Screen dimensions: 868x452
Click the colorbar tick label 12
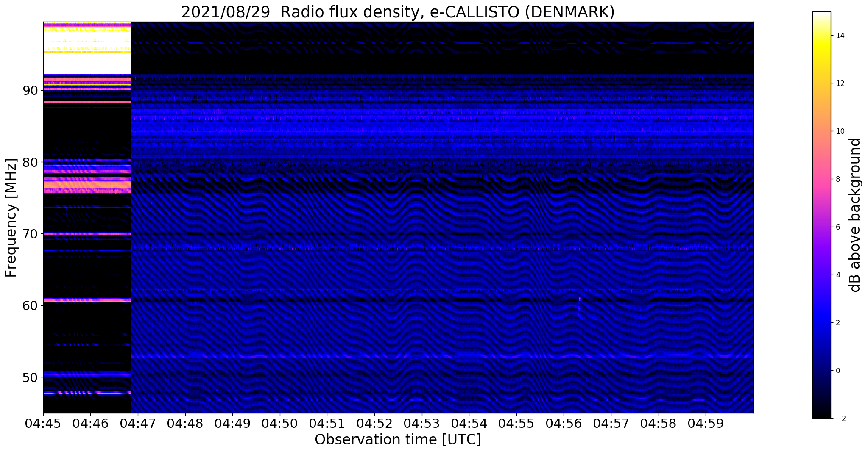click(840, 83)
